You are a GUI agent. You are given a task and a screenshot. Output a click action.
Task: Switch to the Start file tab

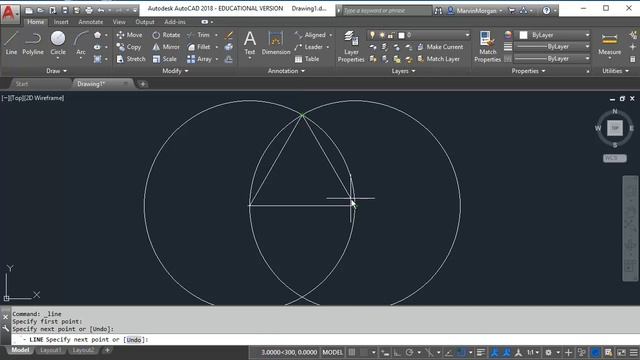[x=22, y=84]
